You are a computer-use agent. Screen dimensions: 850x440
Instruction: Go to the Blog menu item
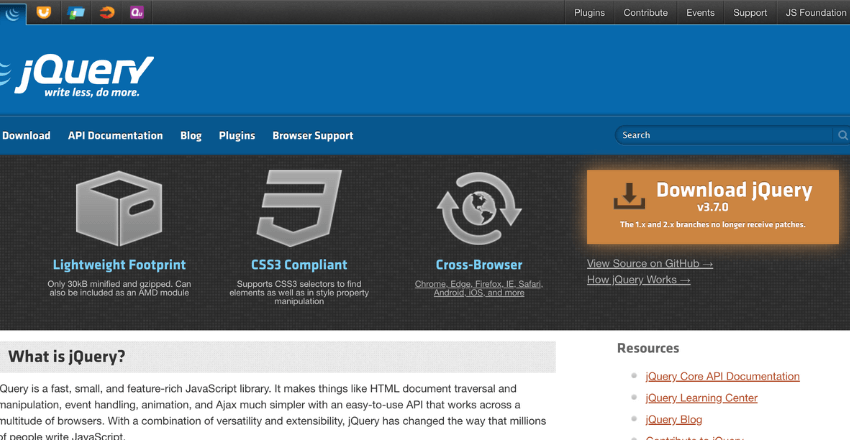click(x=191, y=136)
